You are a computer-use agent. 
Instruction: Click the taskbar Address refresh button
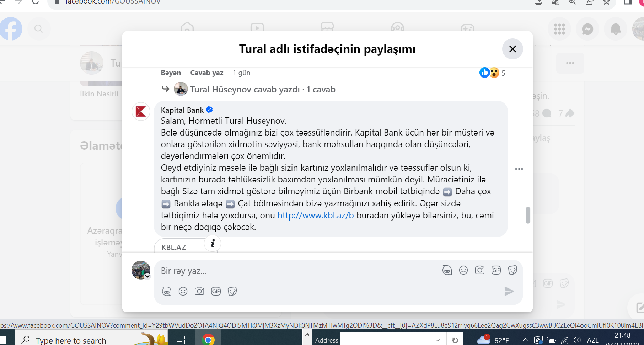tap(455, 340)
